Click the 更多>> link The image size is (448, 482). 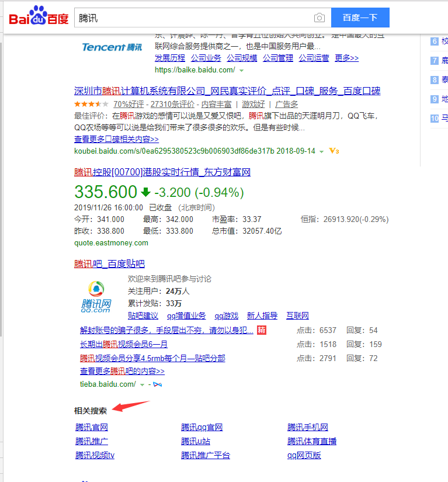(x=346, y=58)
